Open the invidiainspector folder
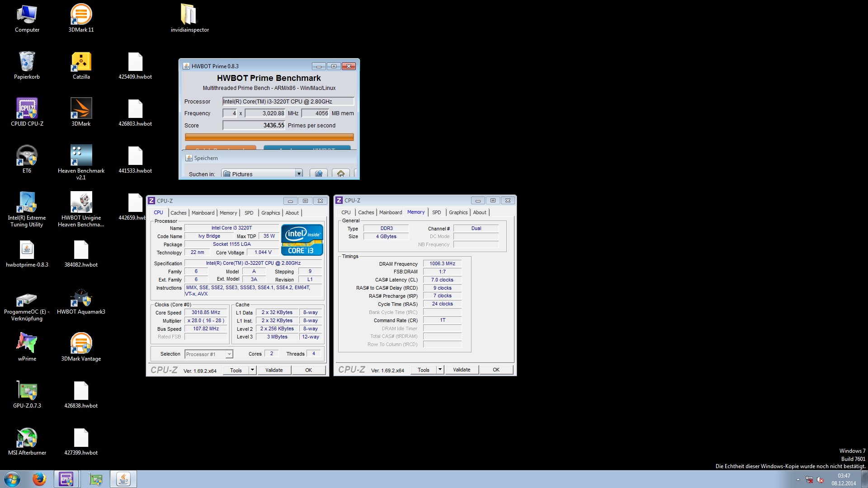 [x=189, y=18]
